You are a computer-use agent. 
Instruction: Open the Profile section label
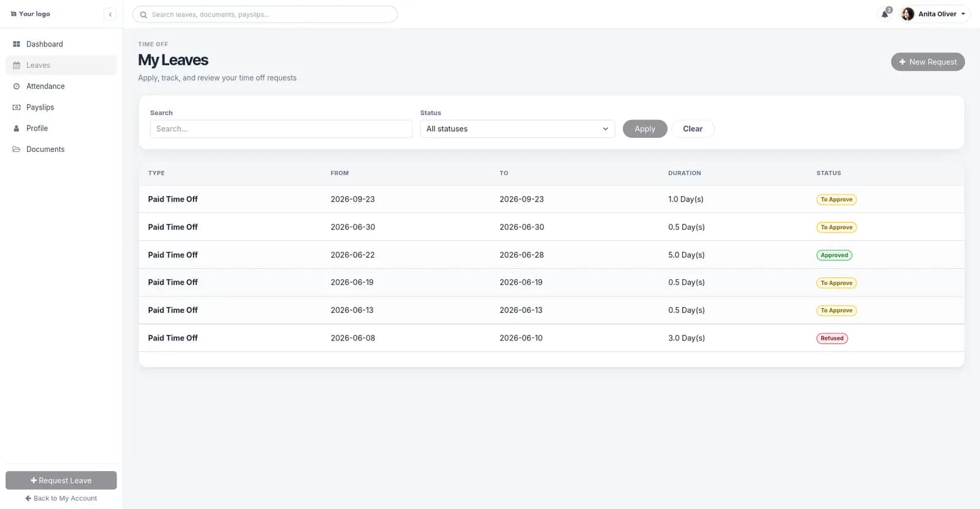point(37,129)
